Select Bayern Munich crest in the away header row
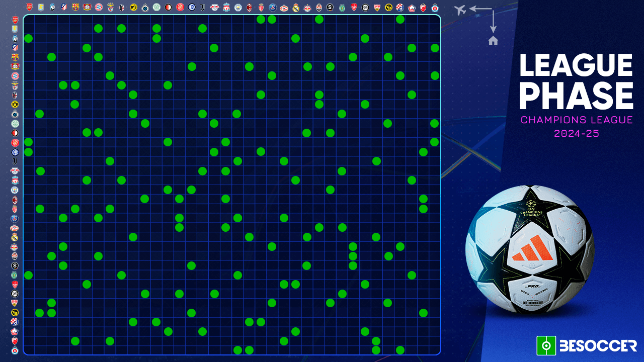The height and width of the screenshot is (362, 644). coord(99,8)
